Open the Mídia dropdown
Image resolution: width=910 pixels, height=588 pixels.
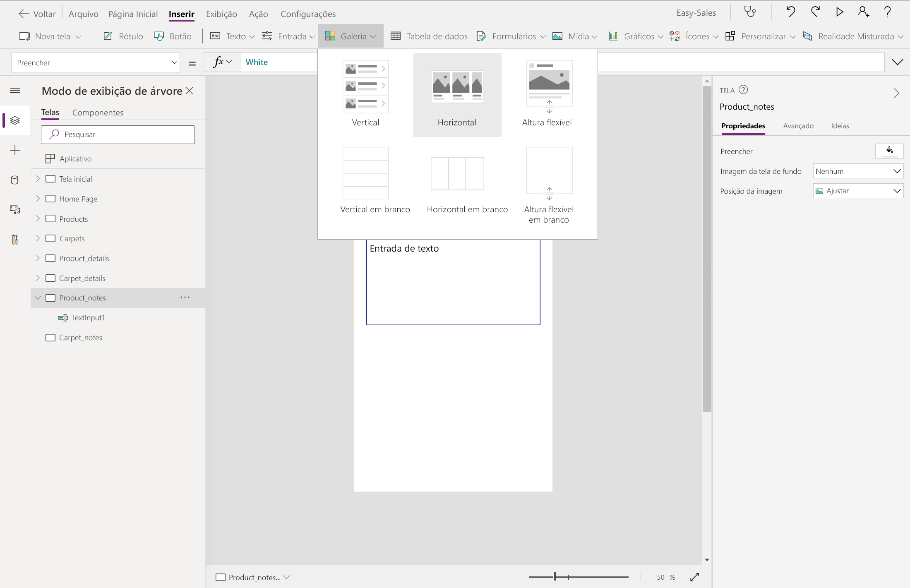(x=575, y=36)
